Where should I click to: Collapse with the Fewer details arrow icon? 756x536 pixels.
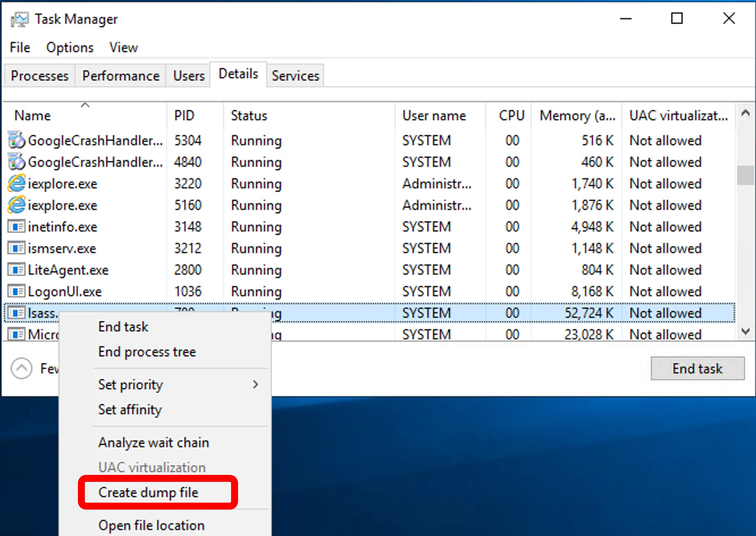[21, 368]
